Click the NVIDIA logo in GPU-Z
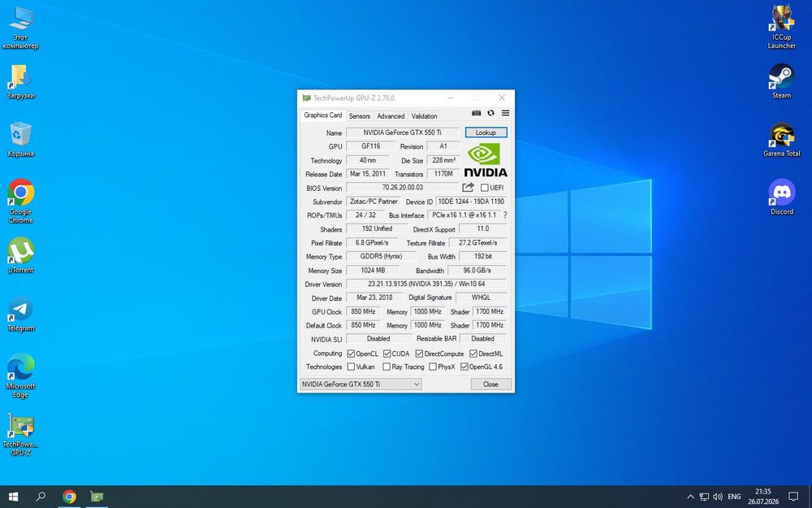Viewport: 812px width, 508px height. (486, 160)
